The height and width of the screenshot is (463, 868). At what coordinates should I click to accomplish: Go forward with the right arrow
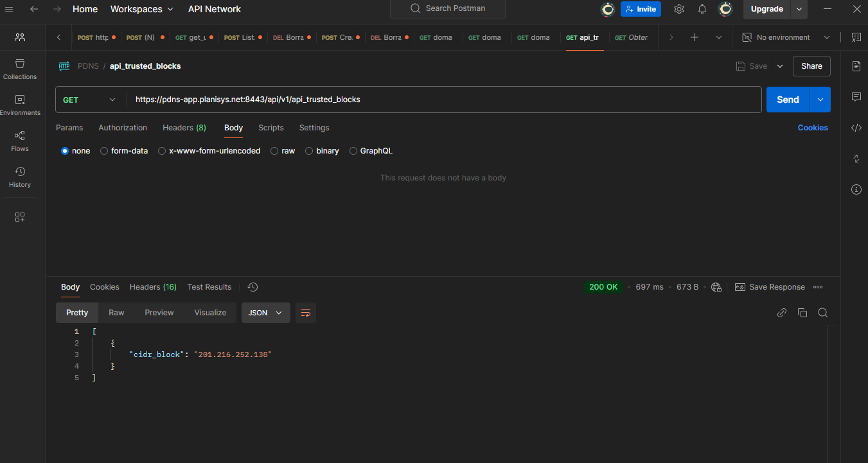pos(57,9)
